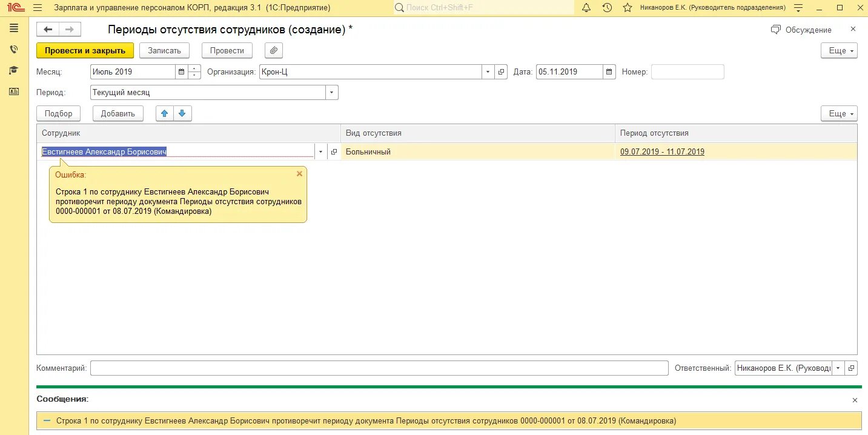Click the Организация field showing Крон-Ц
868x435 pixels.
coord(371,71)
